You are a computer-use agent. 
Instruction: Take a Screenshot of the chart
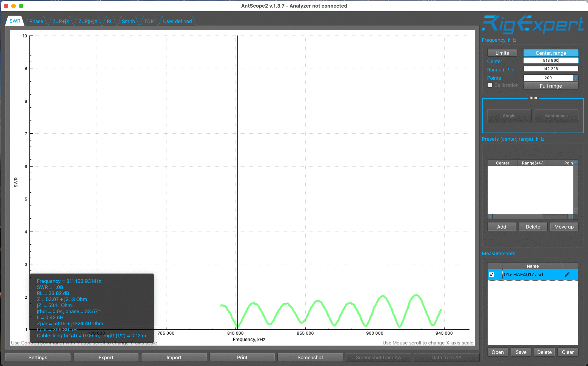pyautogui.click(x=310, y=357)
